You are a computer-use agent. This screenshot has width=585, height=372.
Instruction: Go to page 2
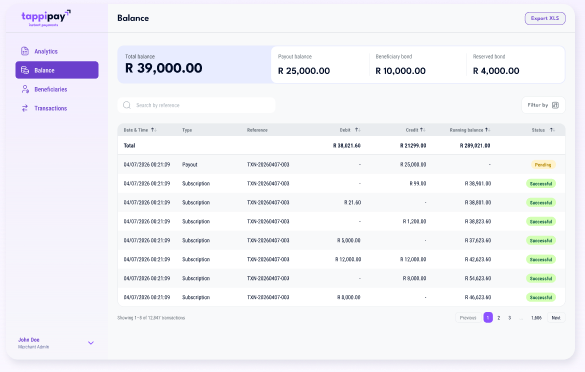click(x=499, y=318)
